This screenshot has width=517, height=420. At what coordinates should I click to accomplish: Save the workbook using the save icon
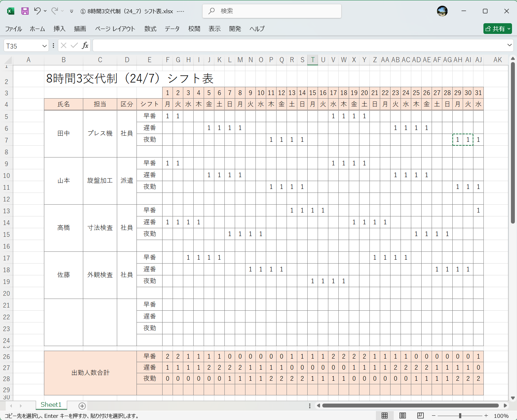click(24, 11)
